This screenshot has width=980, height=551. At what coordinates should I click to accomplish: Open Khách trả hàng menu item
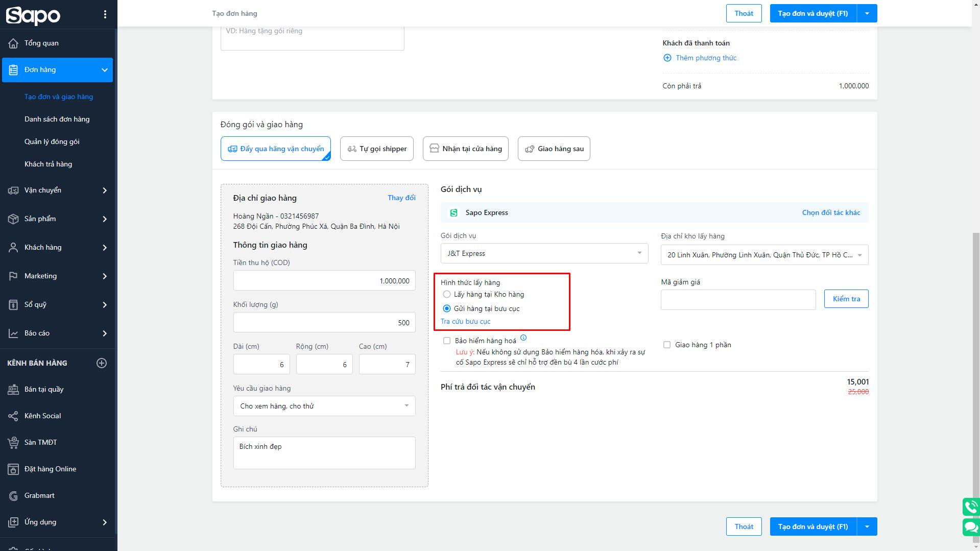point(49,164)
